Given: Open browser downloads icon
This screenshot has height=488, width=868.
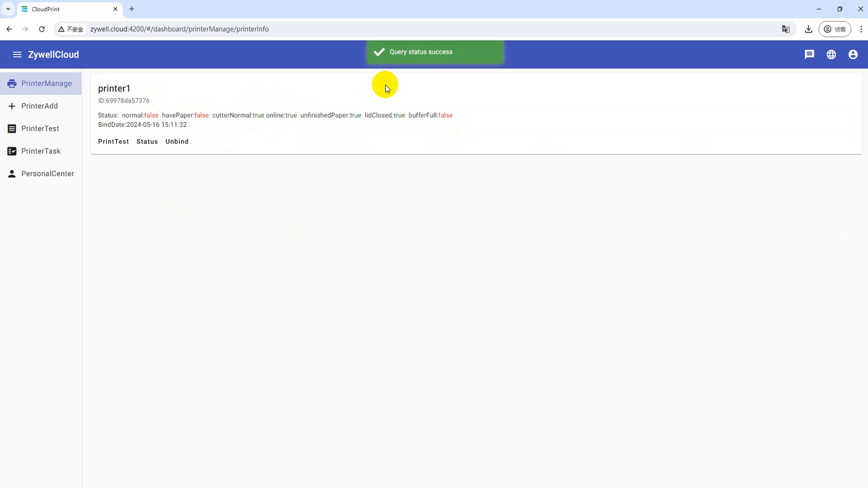Looking at the screenshot, I should pyautogui.click(x=808, y=29).
